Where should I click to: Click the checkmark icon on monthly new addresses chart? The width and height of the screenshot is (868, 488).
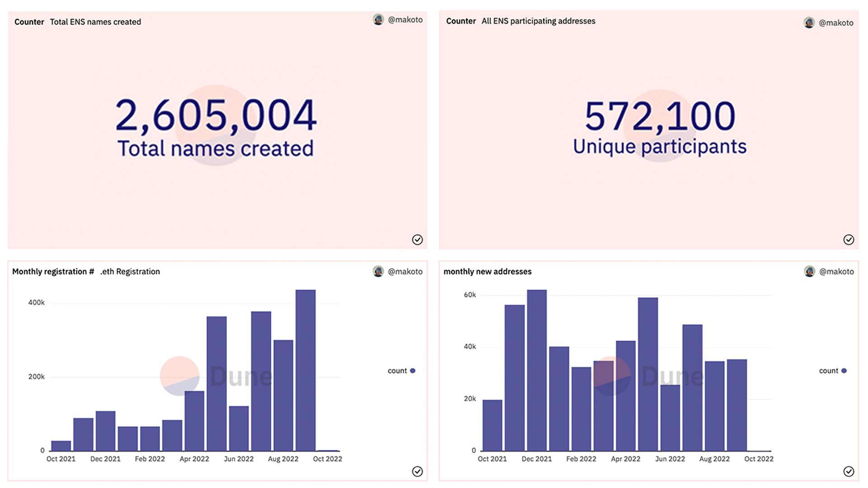[849, 472]
